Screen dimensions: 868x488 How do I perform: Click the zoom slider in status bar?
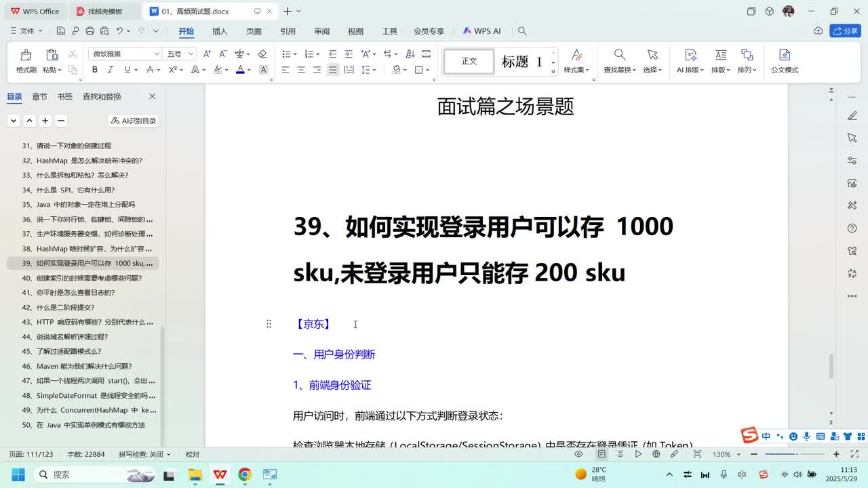point(795,454)
